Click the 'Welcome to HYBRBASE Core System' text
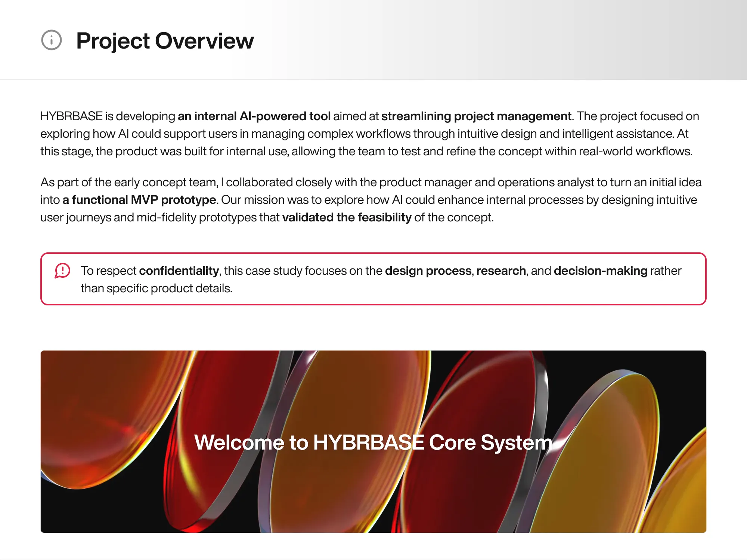 tap(373, 442)
